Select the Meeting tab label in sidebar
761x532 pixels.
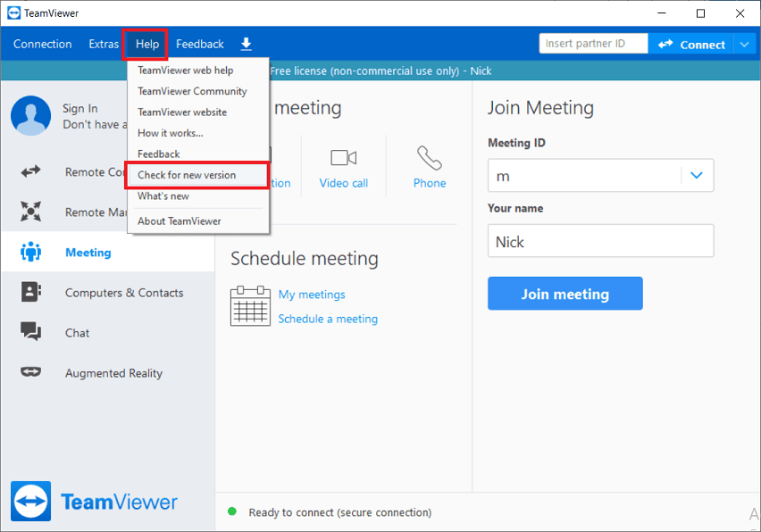[x=88, y=253]
